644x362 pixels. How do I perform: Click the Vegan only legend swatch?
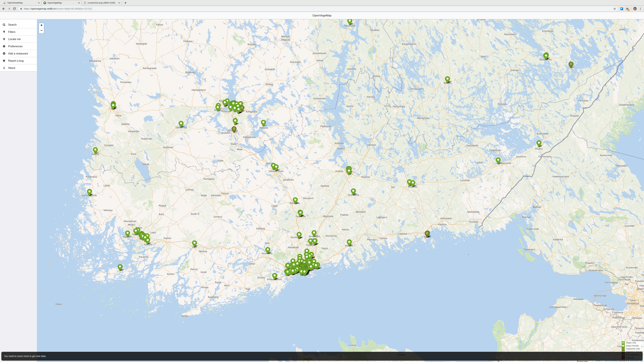click(x=623, y=343)
